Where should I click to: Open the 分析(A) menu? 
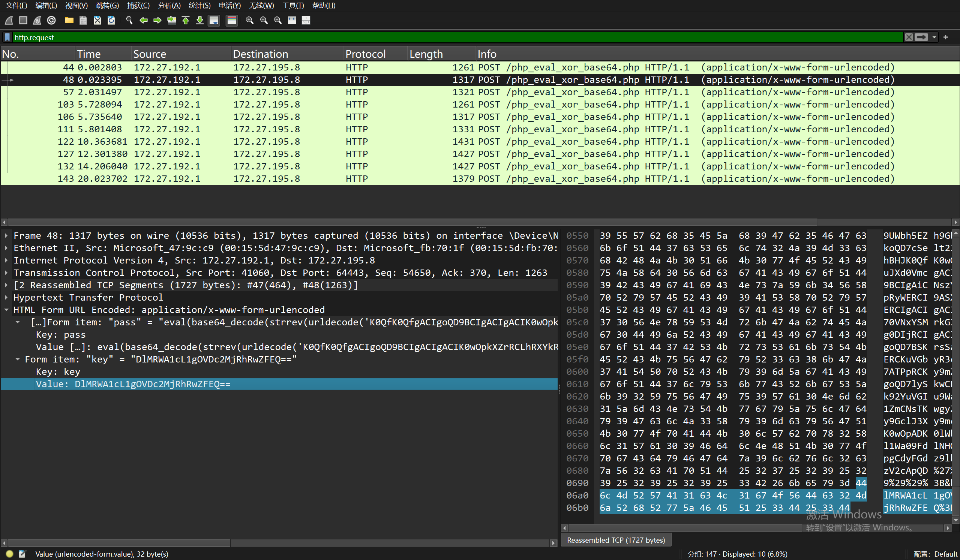click(169, 5)
